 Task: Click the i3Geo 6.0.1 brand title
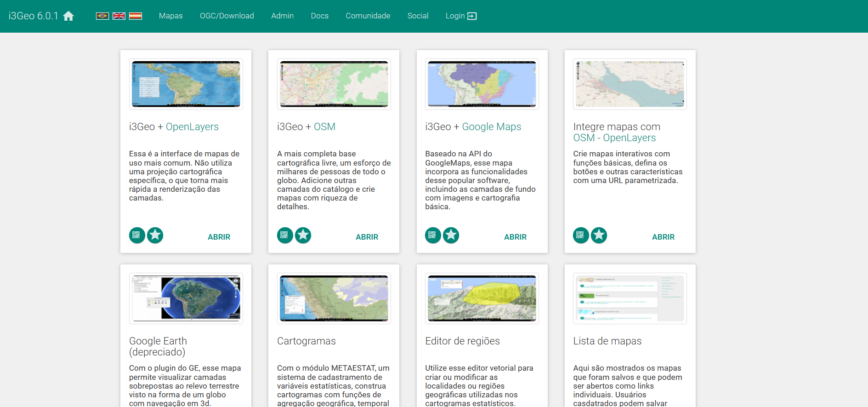click(x=34, y=16)
